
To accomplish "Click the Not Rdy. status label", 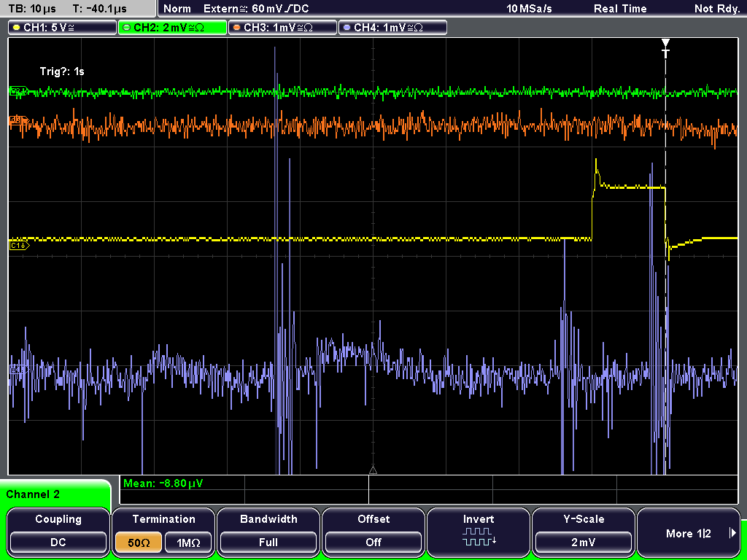I will tap(716, 9).
